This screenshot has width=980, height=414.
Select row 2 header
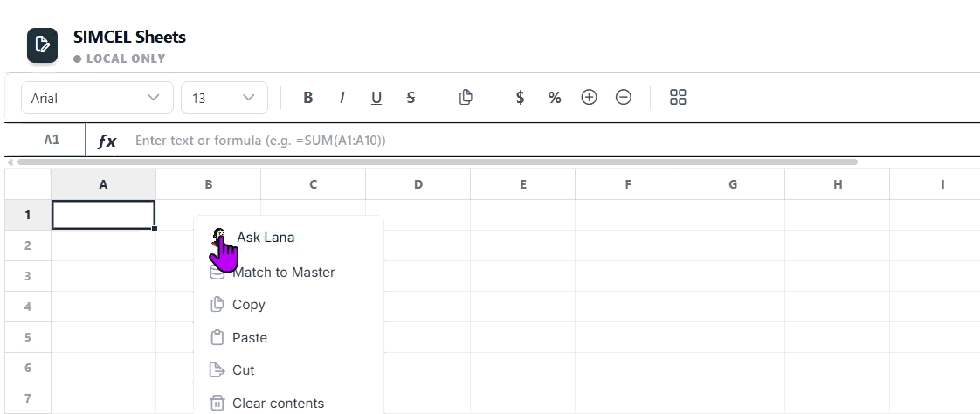[27, 245]
